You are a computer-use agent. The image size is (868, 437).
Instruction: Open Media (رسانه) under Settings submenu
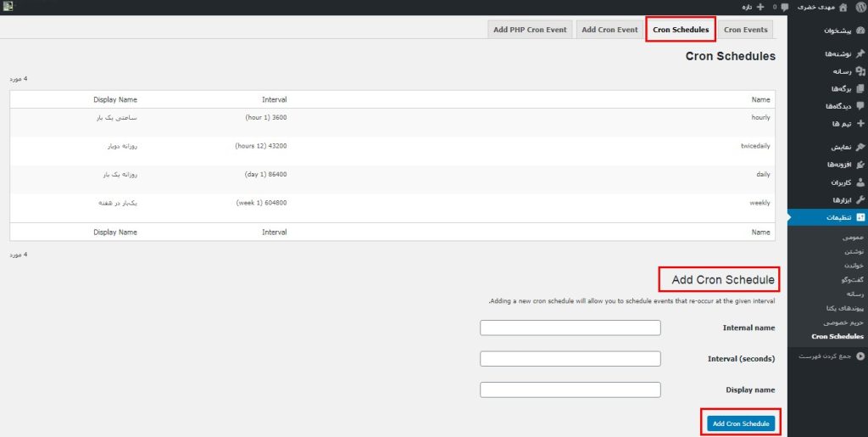click(854, 294)
